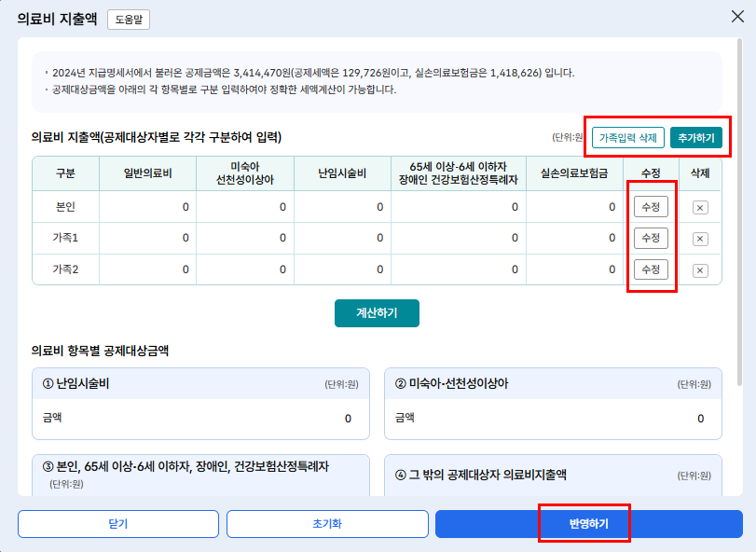Screen dimensions: 756x552
Task: Click 수정 on the 가족1 row
Action: point(653,239)
